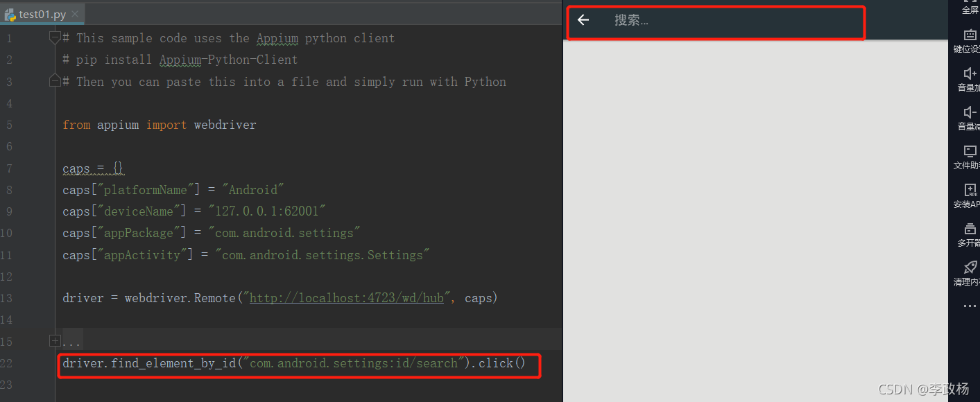Image resolution: width=980 pixels, height=402 pixels.
Task: Click the "from appium import webdriver" line
Action: pos(160,125)
